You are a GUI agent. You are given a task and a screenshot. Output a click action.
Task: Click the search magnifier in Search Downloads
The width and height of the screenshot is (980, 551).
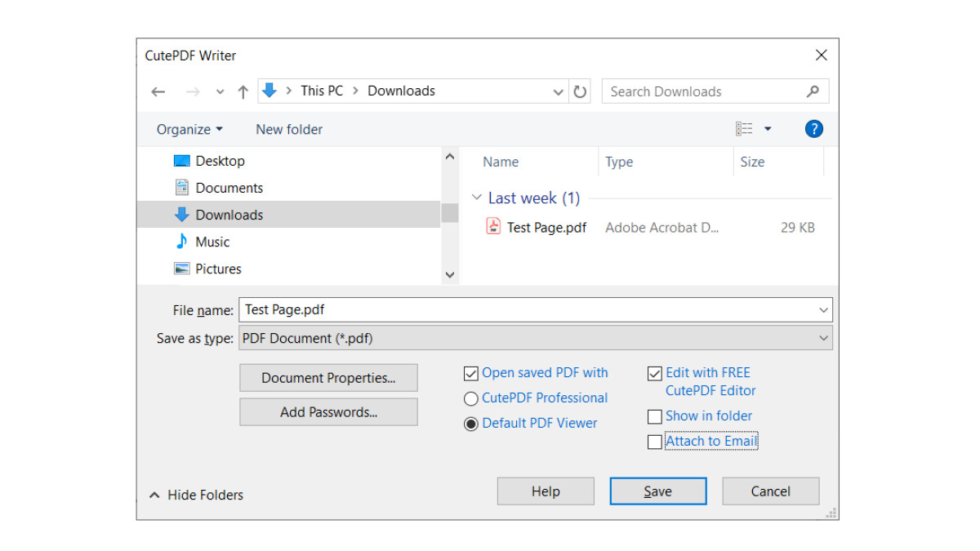click(813, 91)
